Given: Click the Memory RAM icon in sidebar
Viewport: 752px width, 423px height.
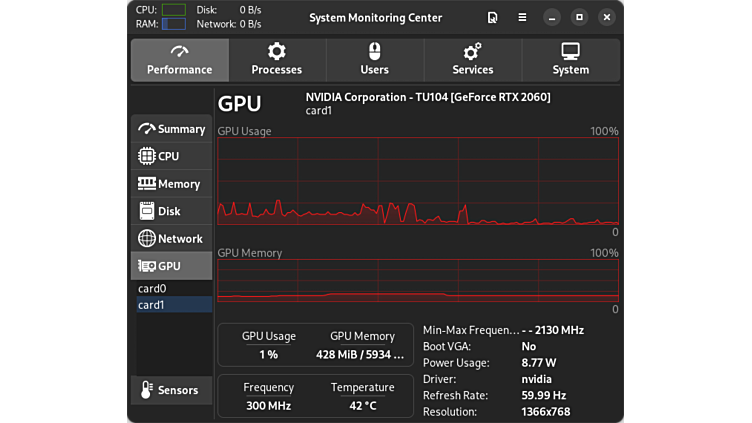Looking at the screenshot, I should (147, 184).
